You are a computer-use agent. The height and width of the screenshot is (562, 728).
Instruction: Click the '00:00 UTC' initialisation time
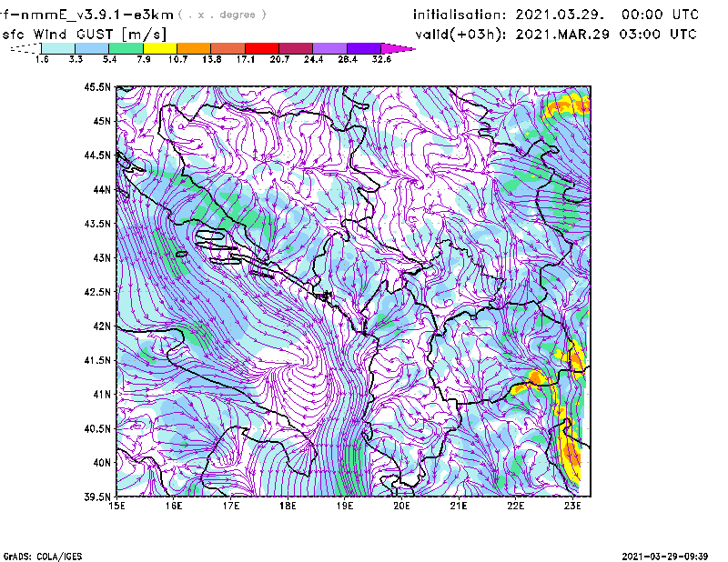pyautogui.click(x=661, y=15)
